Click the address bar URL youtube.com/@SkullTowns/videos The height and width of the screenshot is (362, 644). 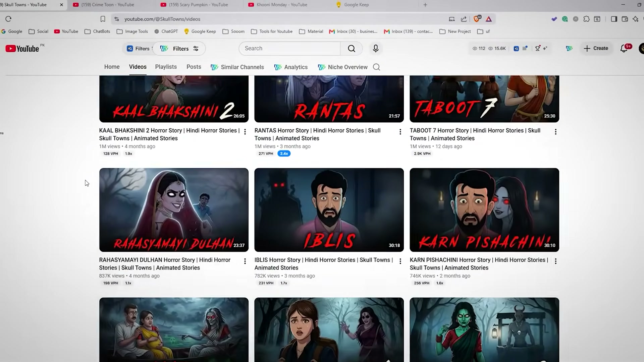[162, 19]
